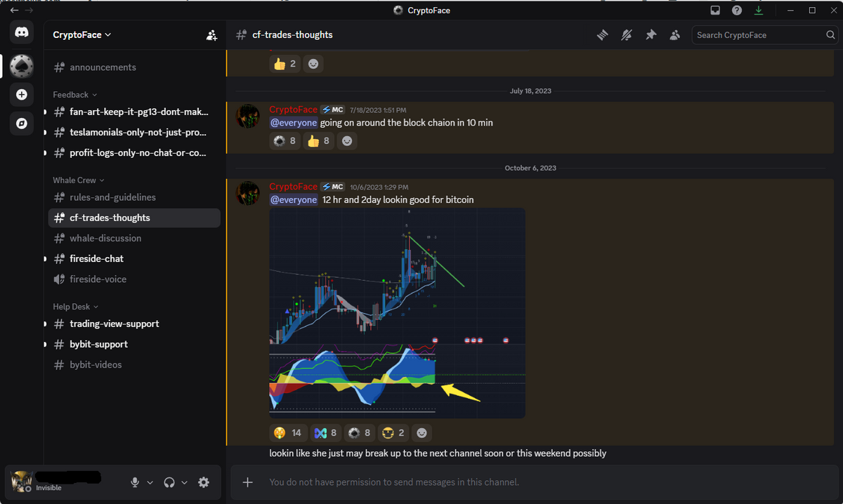843x504 pixels.
Task: Add a server with the plus icon
Action: click(x=22, y=95)
